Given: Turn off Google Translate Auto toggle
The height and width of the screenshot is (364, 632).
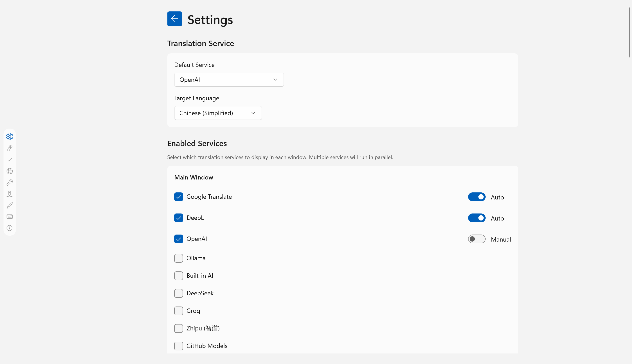Looking at the screenshot, I should coord(476,197).
